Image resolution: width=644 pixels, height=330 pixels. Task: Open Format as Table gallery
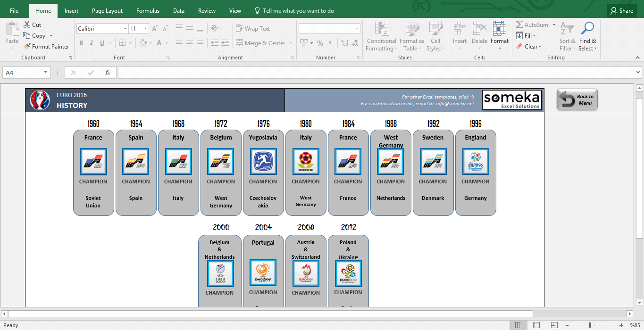(412, 36)
